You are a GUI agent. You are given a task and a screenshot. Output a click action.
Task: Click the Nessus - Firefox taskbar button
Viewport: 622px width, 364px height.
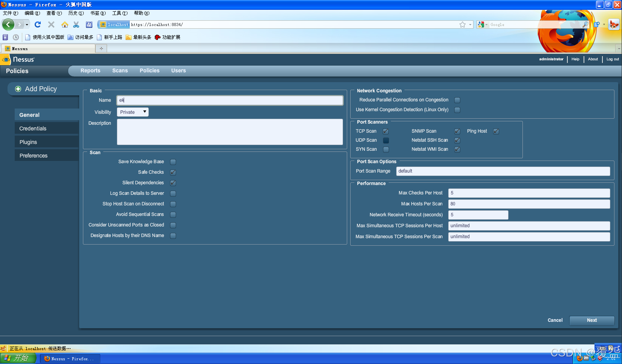[x=70, y=359]
